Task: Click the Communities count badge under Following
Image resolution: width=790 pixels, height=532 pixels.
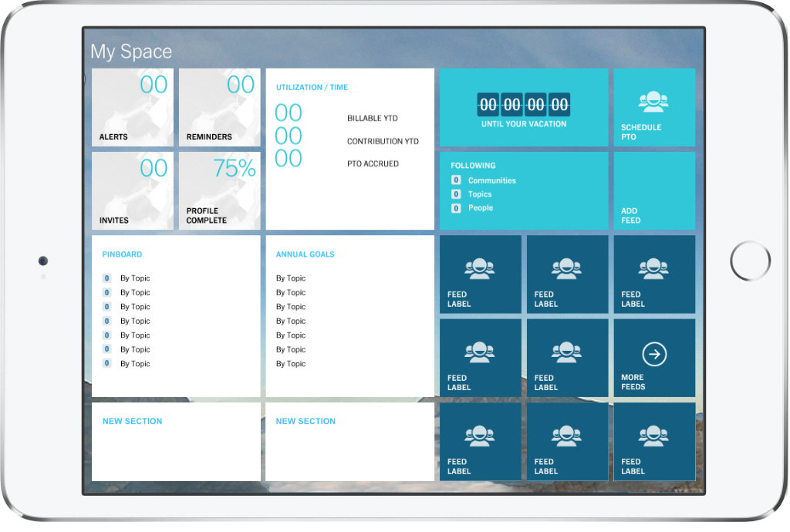Action: click(x=456, y=180)
